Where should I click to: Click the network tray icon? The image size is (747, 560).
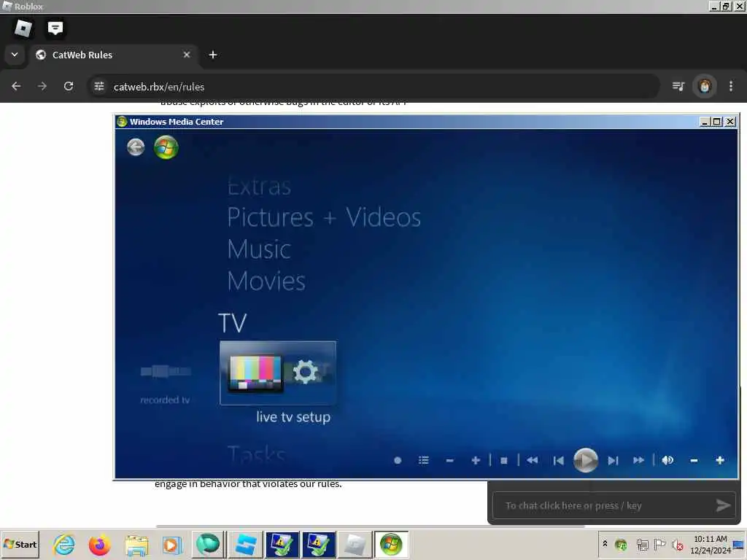click(x=642, y=544)
